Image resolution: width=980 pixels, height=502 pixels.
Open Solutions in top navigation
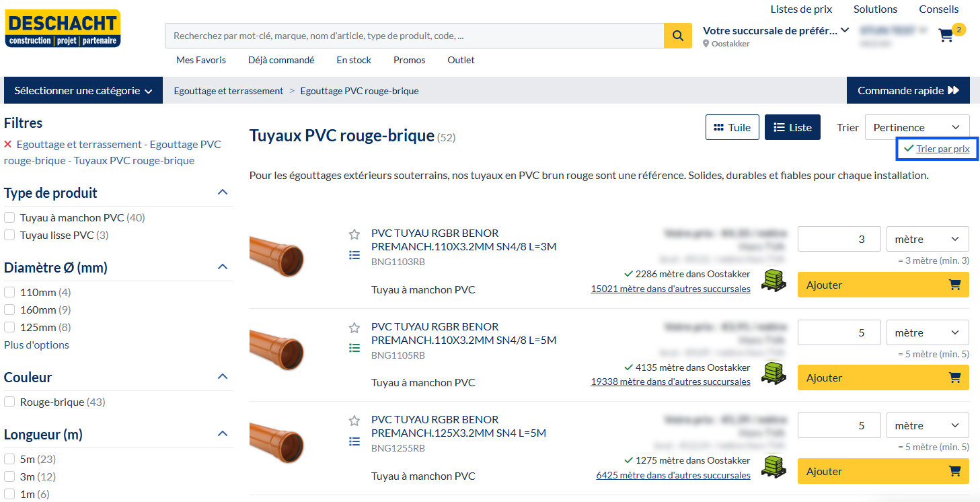[x=876, y=9]
